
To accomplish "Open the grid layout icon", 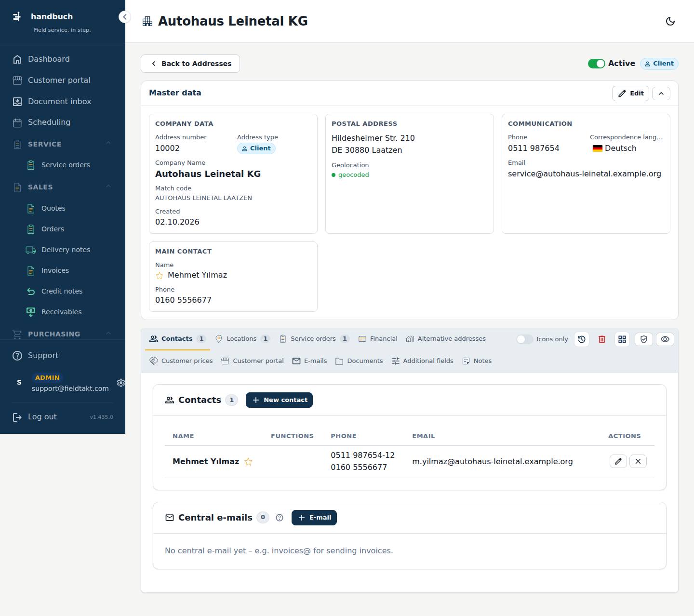I will (x=622, y=339).
